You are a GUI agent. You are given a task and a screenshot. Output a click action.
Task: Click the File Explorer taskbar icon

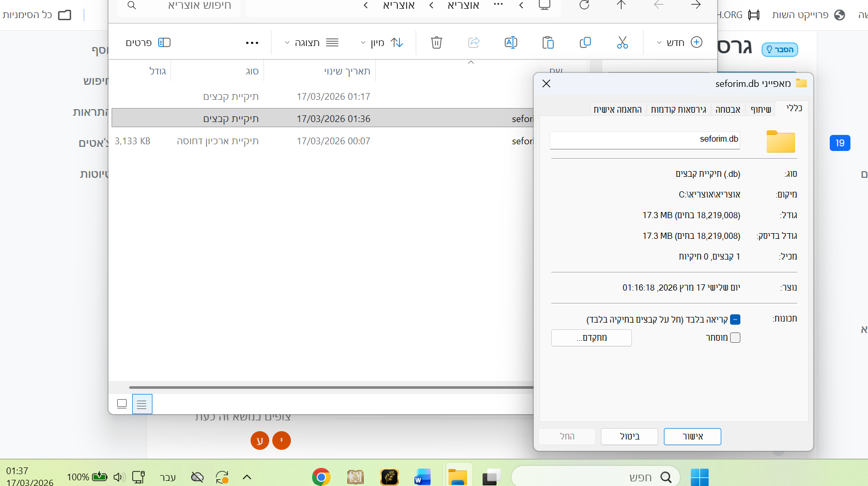tap(458, 477)
